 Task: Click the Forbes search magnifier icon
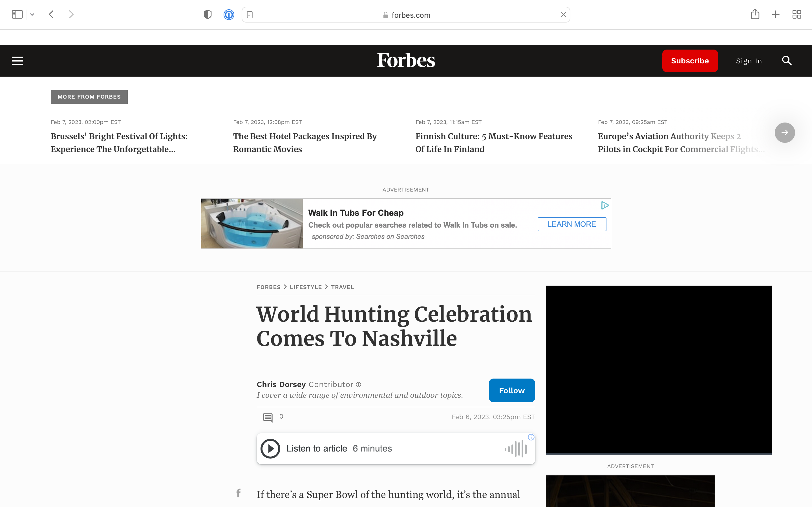[x=787, y=61]
